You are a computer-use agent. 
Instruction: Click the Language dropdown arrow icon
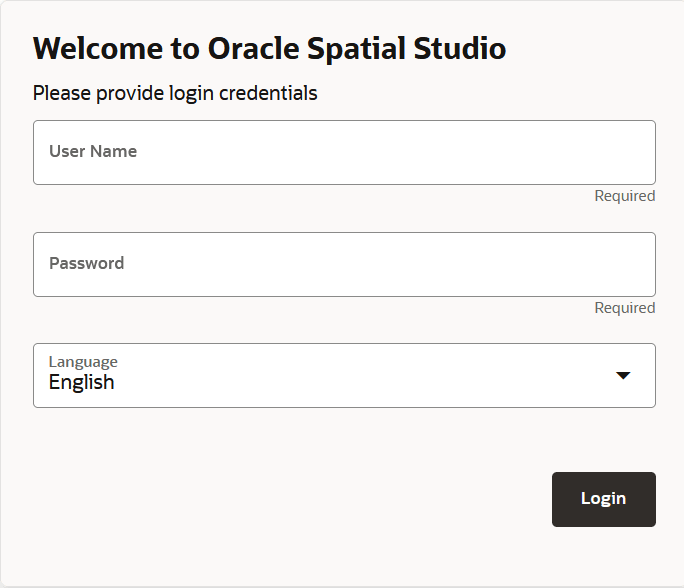point(623,376)
